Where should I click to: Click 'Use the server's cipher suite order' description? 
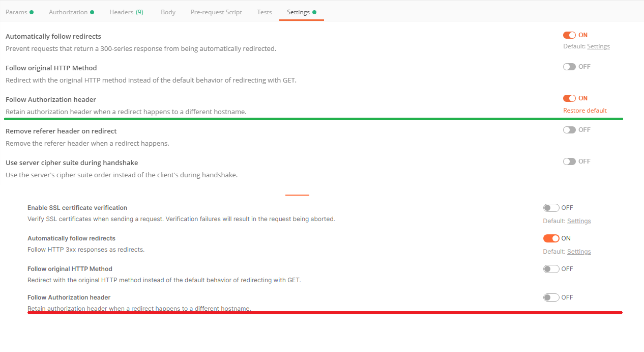point(122,175)
